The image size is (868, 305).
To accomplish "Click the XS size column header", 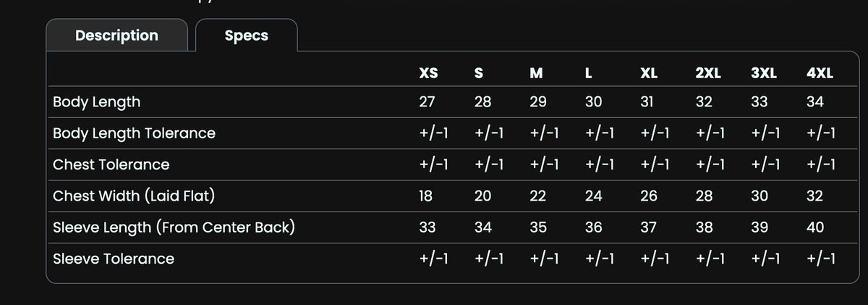I will (428, 73).
